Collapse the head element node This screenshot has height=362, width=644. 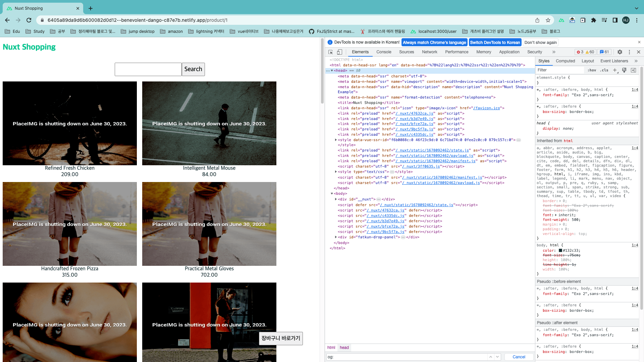tap(332, 71)
